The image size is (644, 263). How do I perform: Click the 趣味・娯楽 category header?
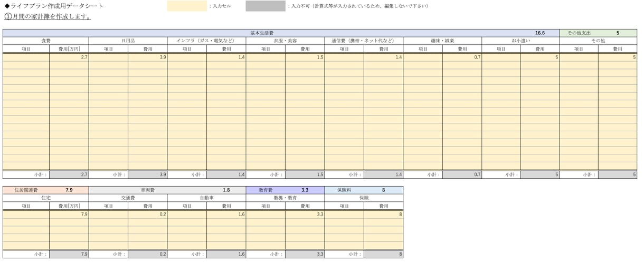(442, 41)
